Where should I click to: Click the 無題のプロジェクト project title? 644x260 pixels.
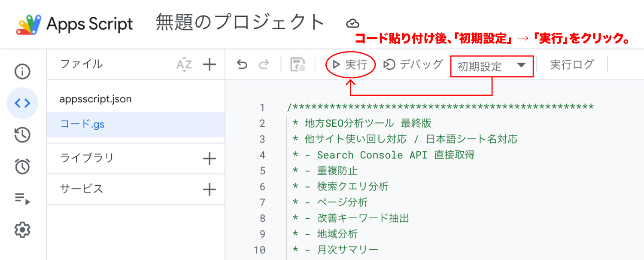(240, 23)
